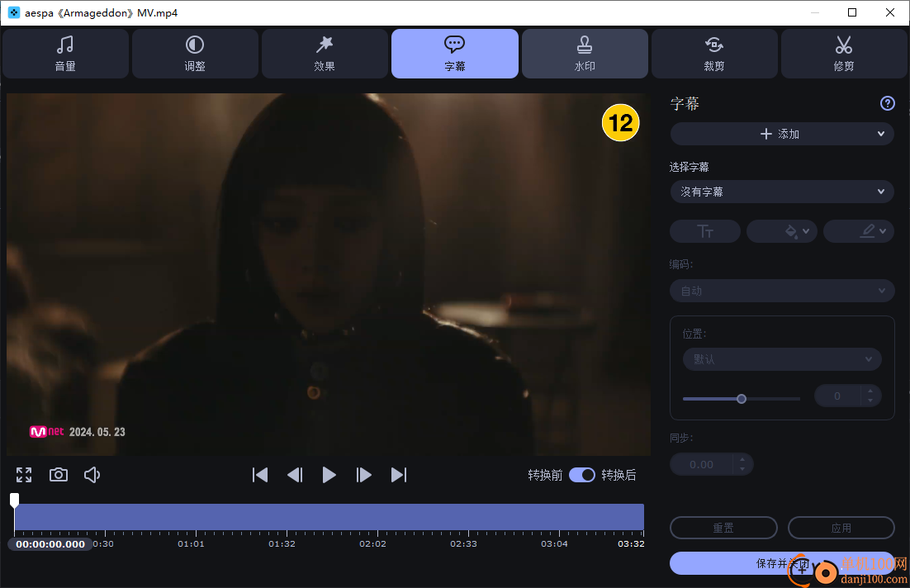The width and height of the screenshot is (910, 588).
Task: Click the 保存并关闭 save and close button
Action: [x=782, y=563]
